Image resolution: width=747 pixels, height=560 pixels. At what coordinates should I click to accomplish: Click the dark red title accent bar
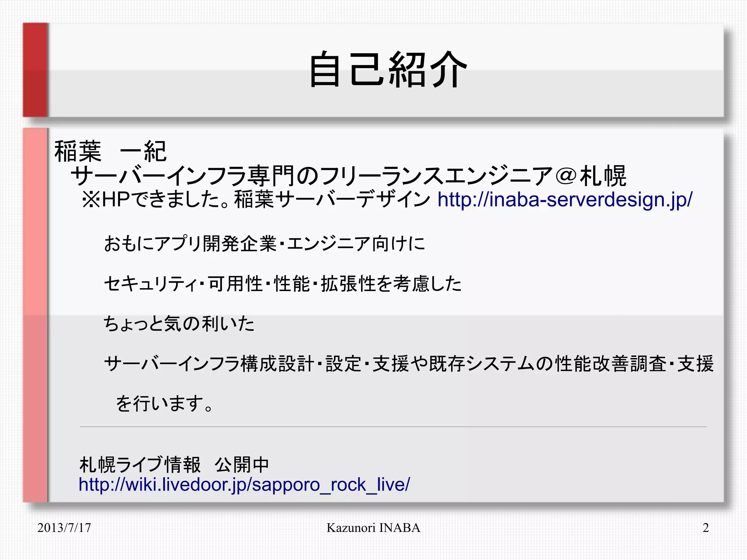[x=35, y=70]
